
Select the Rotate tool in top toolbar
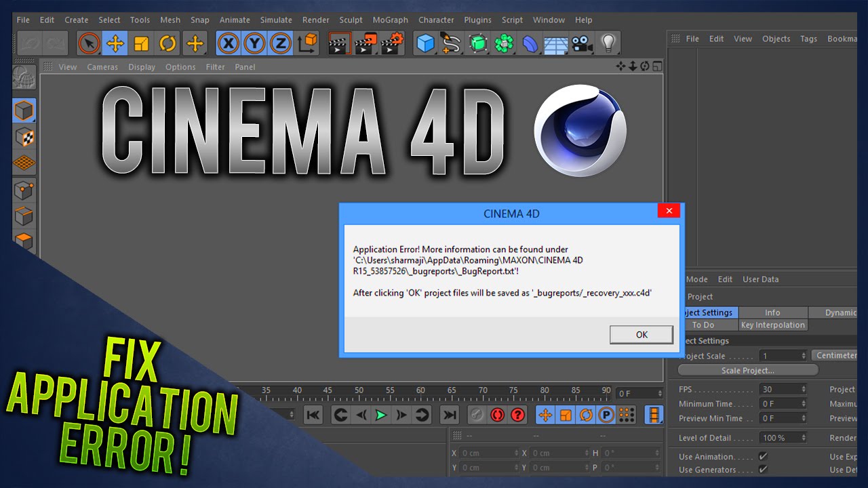pyautogui.click(x=167, y=44)
